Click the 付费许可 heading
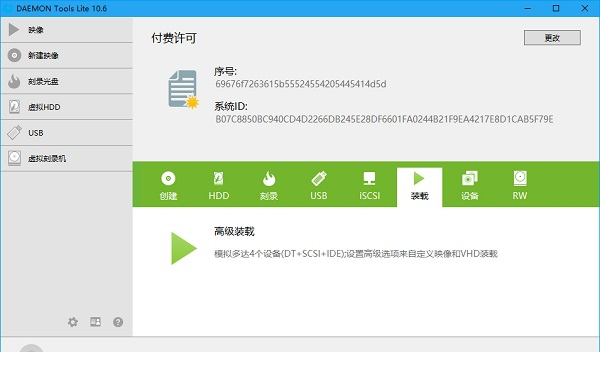Image resolution: width=600 pixels, height=366 pixels. click(174, 38)
